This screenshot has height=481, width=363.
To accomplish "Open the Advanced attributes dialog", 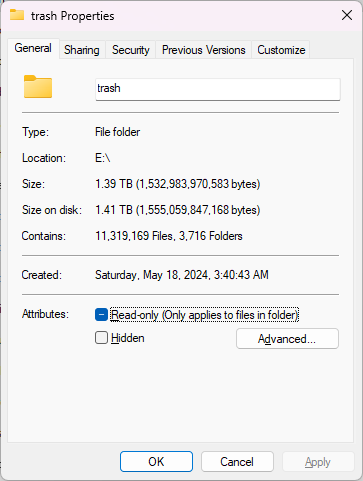I will point(287,339).
